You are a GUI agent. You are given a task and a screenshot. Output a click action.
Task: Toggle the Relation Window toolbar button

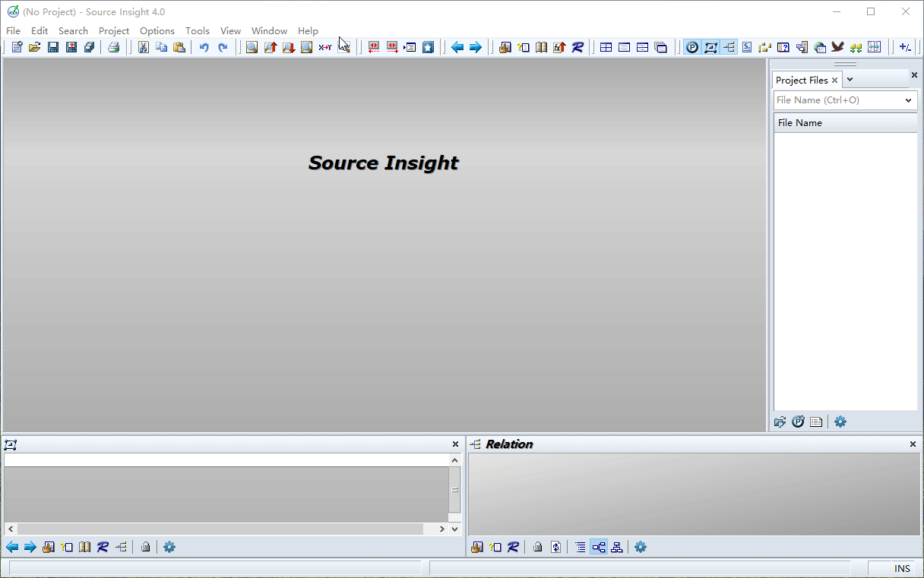(x=729, y=47)
